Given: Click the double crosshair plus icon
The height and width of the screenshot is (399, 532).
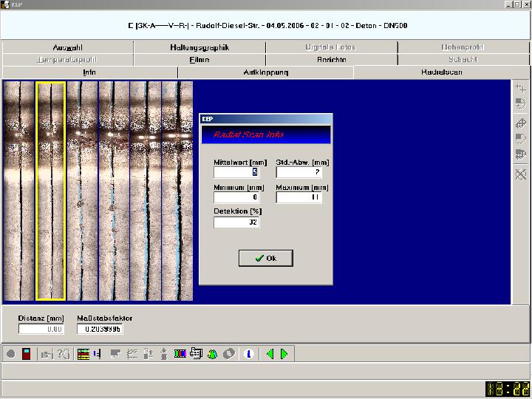Looking at the screenshot, I should 520,89.
